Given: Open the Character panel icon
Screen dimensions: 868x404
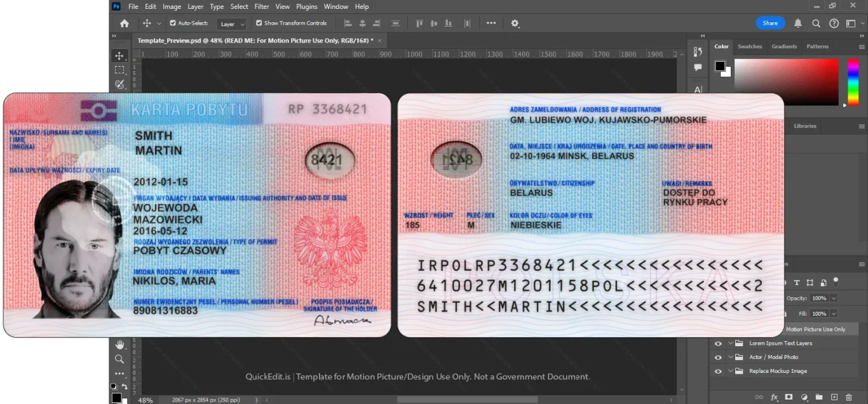Looking at the screenshot, I should point(698,90).
